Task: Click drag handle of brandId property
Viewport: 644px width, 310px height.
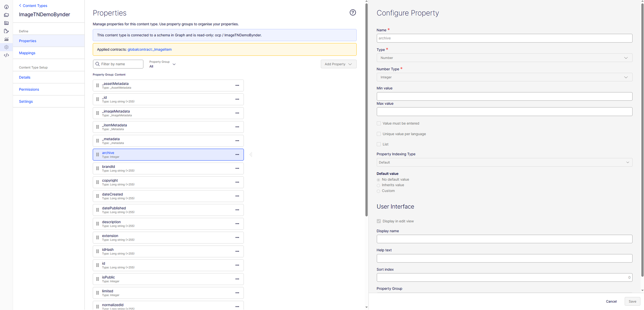Action: (x=98, y=168)
